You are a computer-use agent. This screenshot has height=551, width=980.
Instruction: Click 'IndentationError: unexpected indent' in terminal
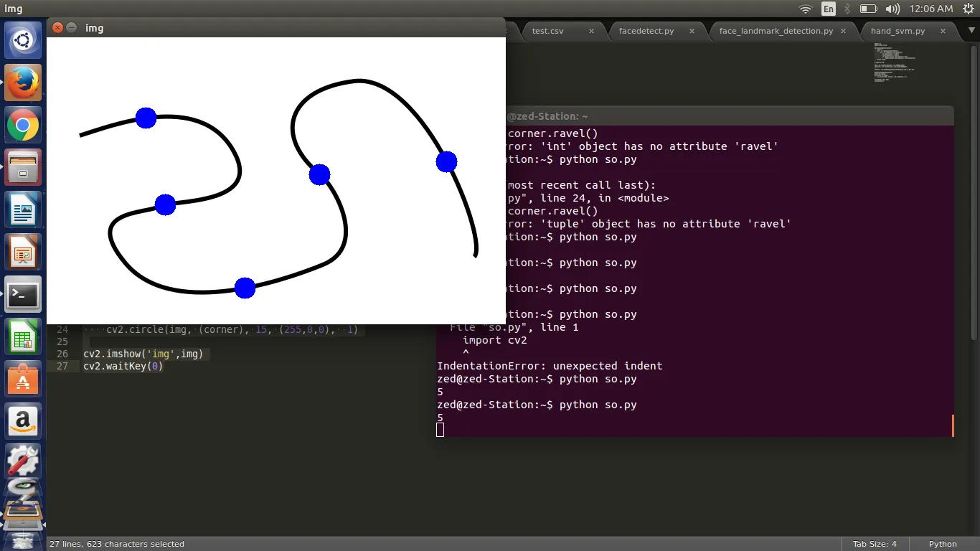550,366
